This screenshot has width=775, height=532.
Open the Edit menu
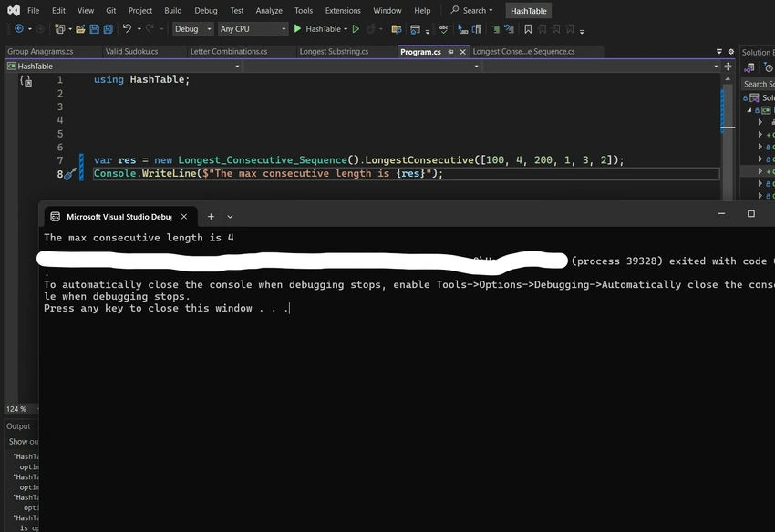pyautogui.click(x=58, y=10)
